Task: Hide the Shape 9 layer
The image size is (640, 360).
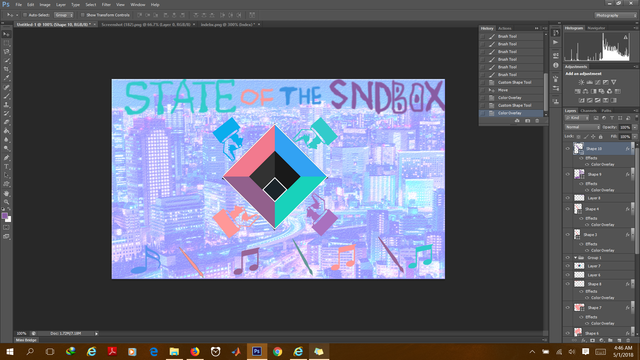Action: [567, 174]
